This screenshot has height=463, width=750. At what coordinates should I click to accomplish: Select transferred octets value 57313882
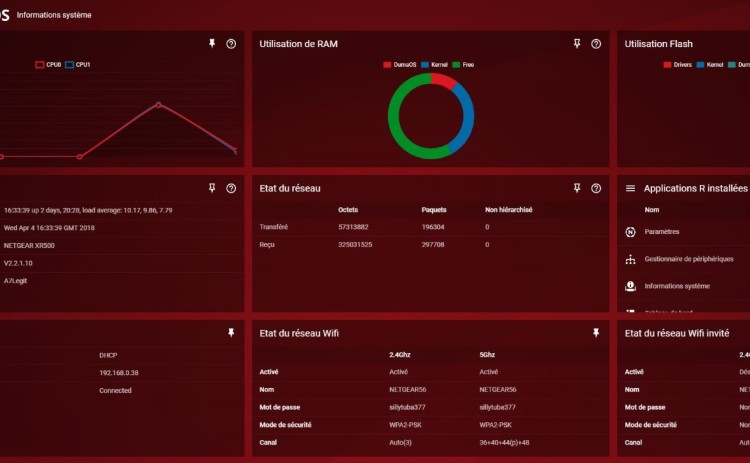coord(353,227)
